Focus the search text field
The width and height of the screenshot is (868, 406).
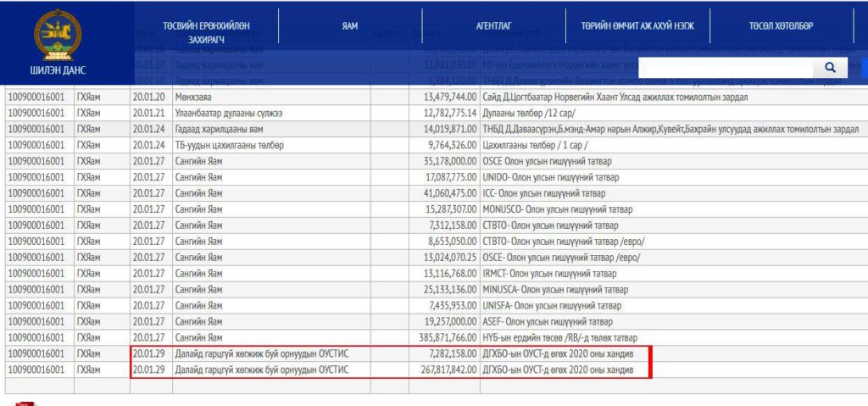coord(722,68)
